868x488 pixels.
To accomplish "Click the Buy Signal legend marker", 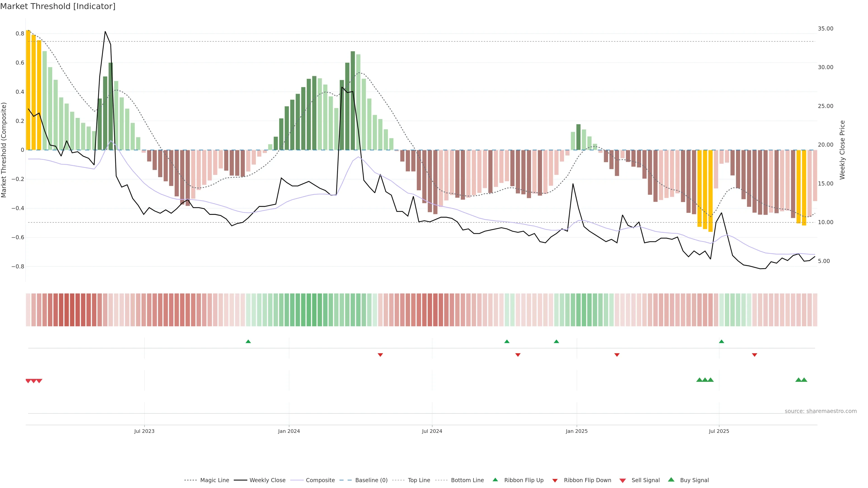I will pos(671,480).
